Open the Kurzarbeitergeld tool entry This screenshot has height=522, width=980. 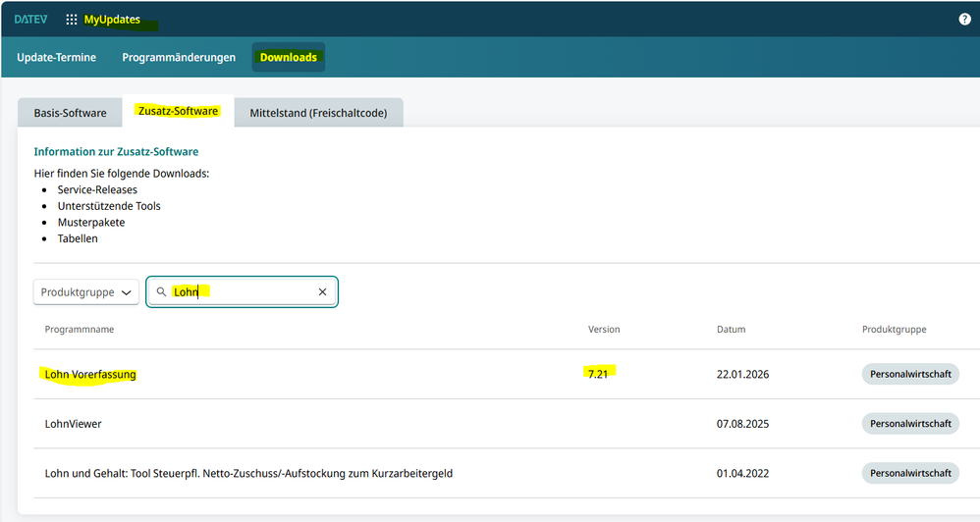(248, 473)
